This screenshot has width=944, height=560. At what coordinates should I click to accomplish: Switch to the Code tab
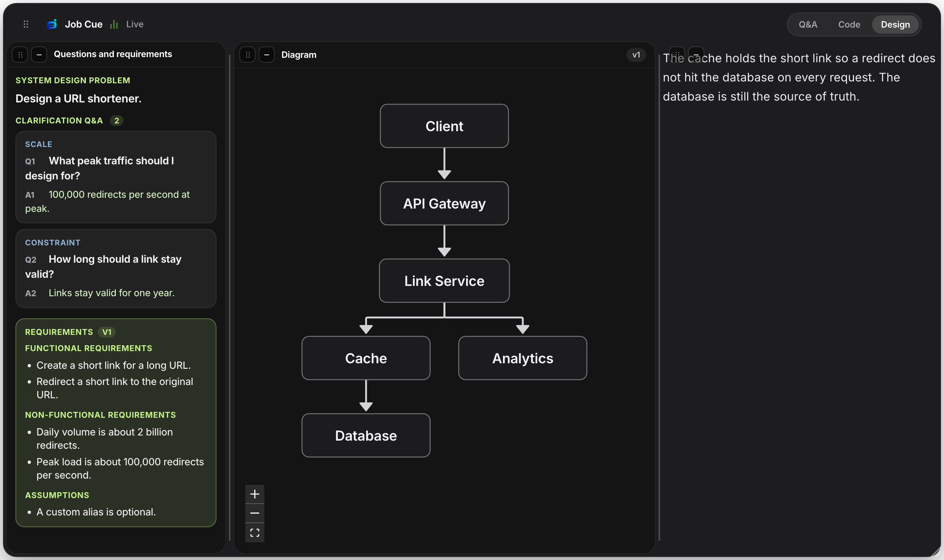tap(849, 25)
